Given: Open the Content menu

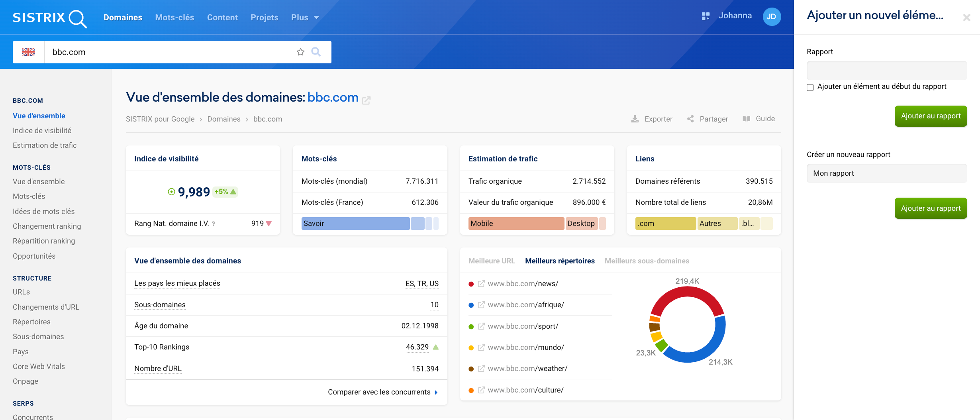Looking at the screenshot, I should click(222, 18).
